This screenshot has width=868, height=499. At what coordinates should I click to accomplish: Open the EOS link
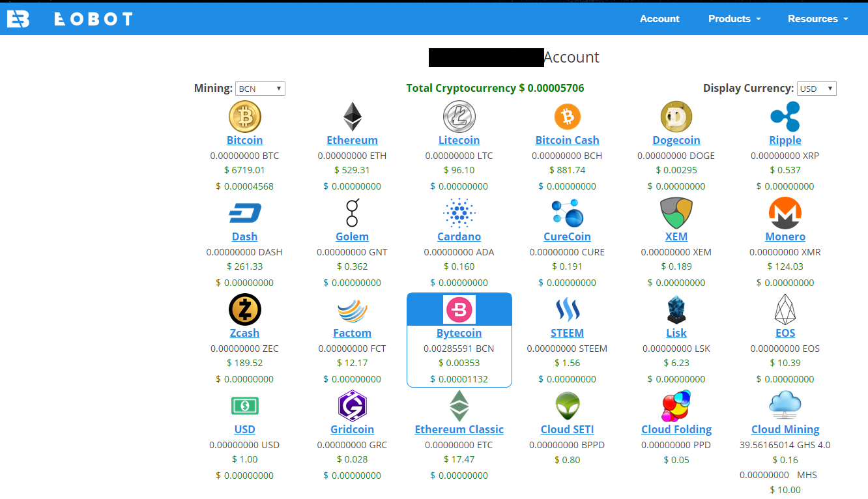[785, 333]
